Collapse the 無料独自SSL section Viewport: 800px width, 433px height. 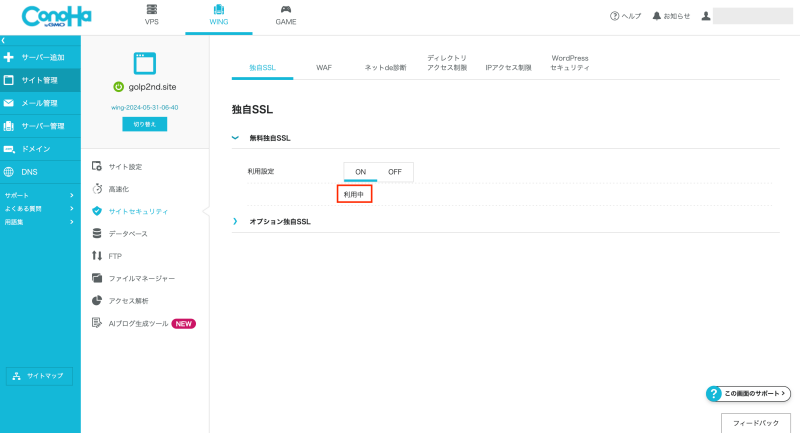click(x=236, y=137)
